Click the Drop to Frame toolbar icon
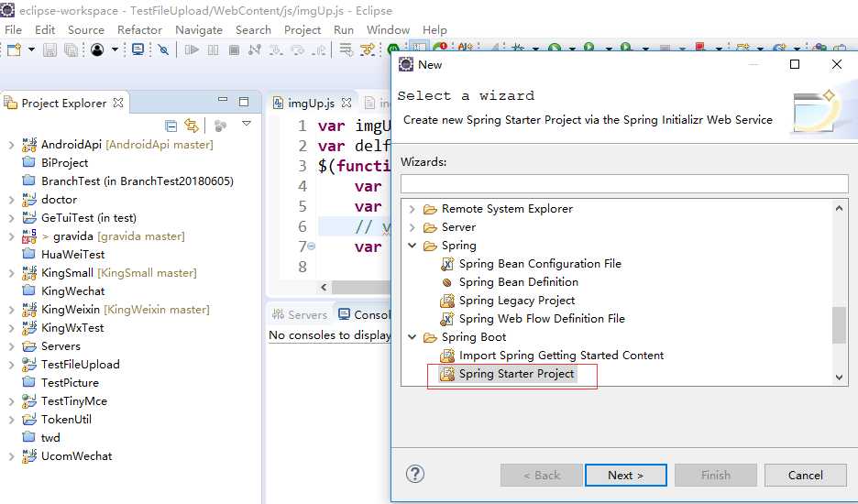858x504 pixels. coord(346,49)
